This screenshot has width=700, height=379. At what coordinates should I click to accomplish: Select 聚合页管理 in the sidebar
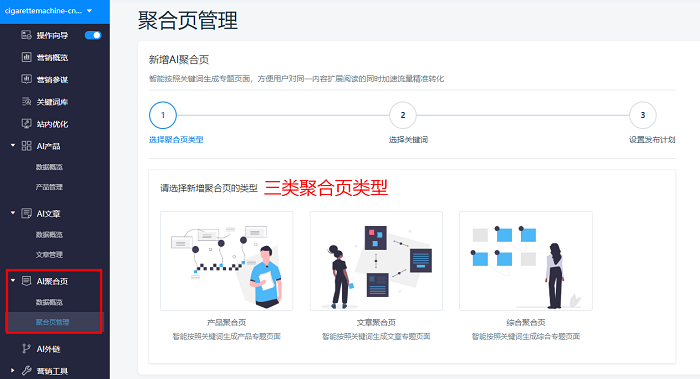52,322
